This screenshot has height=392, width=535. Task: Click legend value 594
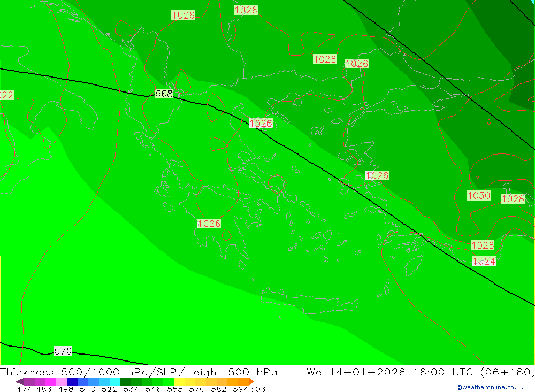[241, 389]
